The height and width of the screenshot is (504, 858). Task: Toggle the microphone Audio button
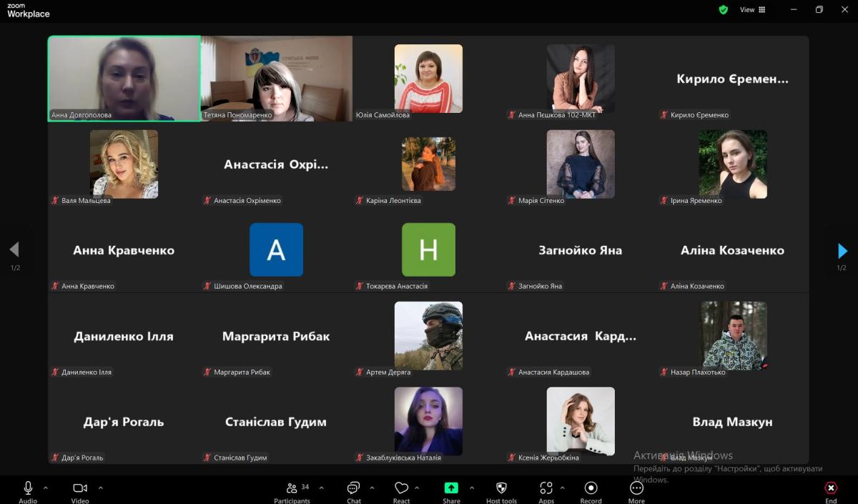(28, 488)
